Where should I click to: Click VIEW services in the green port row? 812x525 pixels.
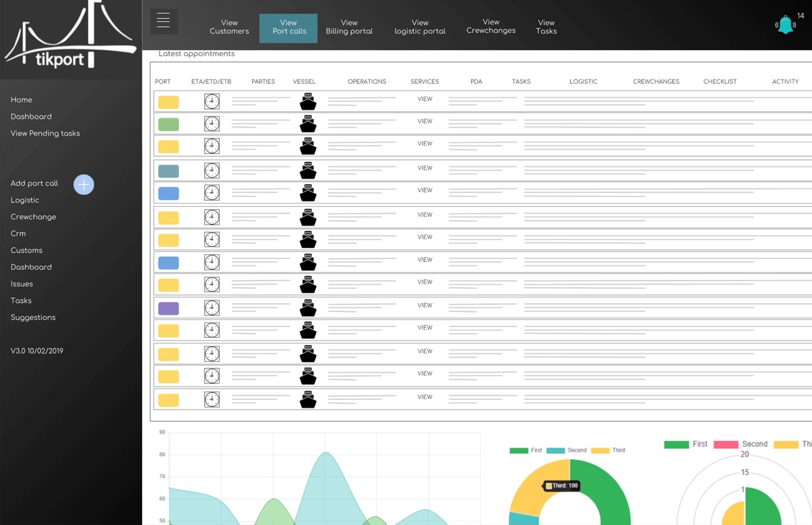[x=425, y=121]
